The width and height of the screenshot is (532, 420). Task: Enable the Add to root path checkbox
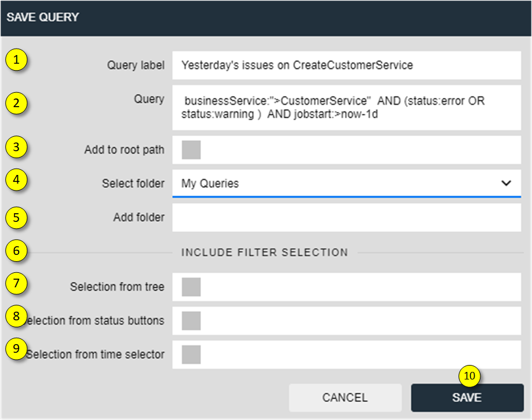tap(191, 150)
